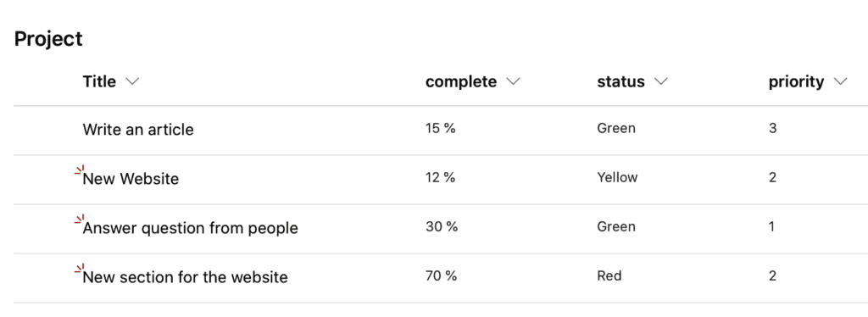Open the Write an article item
The image size is (868, 317).
pyautogui.click(x=138, y=130)
